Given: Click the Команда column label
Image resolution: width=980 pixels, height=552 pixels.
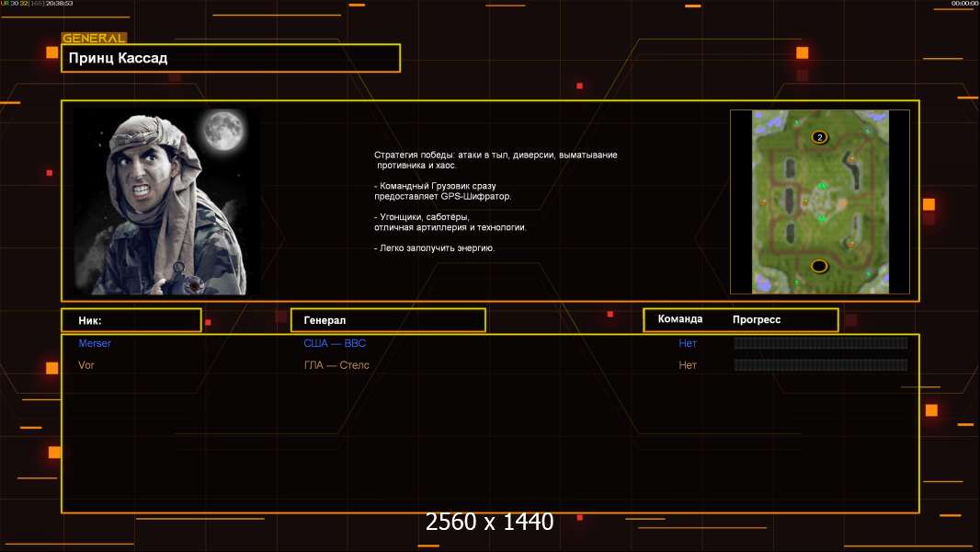Looking at the screenshot, I should click(x=680, y=319).
